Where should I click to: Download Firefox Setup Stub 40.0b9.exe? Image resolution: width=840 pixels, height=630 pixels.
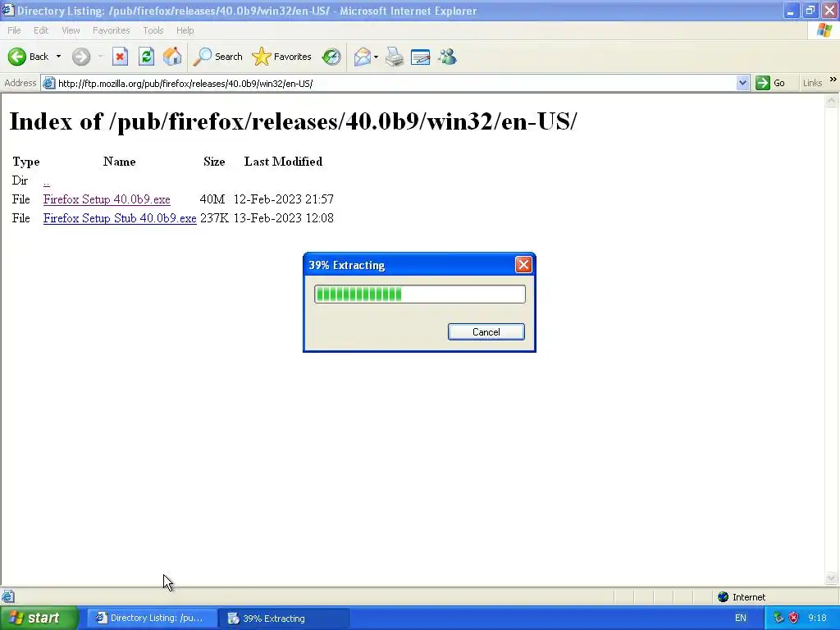click(120, 218)
